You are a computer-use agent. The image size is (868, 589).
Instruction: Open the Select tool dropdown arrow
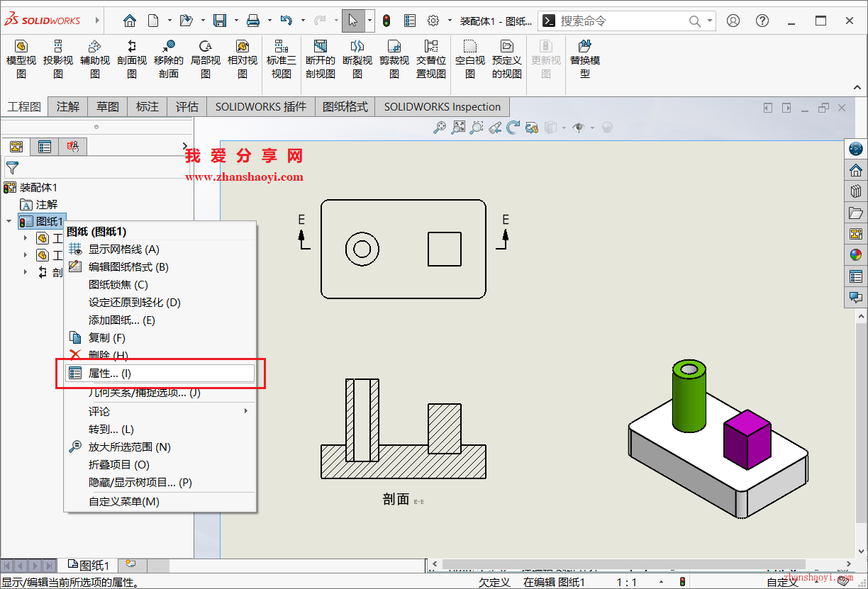369,21
